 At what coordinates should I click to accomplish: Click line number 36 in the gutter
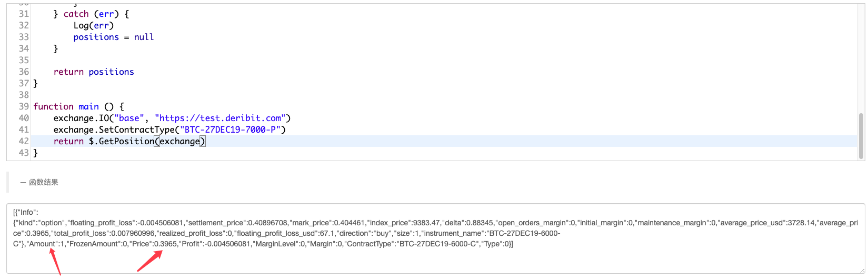[24, 72]
